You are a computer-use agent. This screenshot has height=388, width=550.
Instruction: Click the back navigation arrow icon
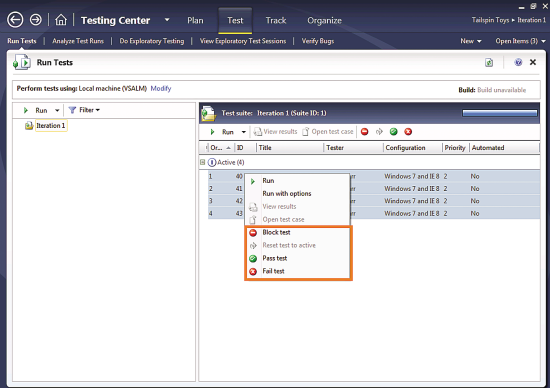point(15,20)
